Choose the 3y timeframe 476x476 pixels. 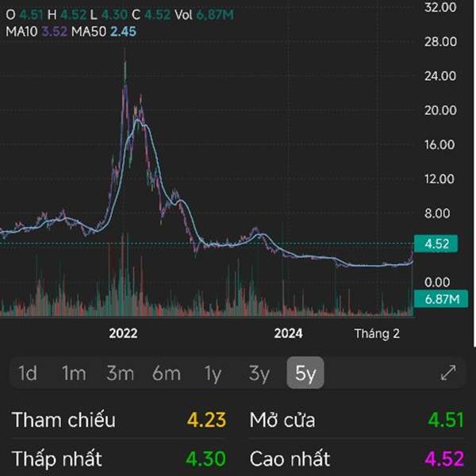point(259,374)
